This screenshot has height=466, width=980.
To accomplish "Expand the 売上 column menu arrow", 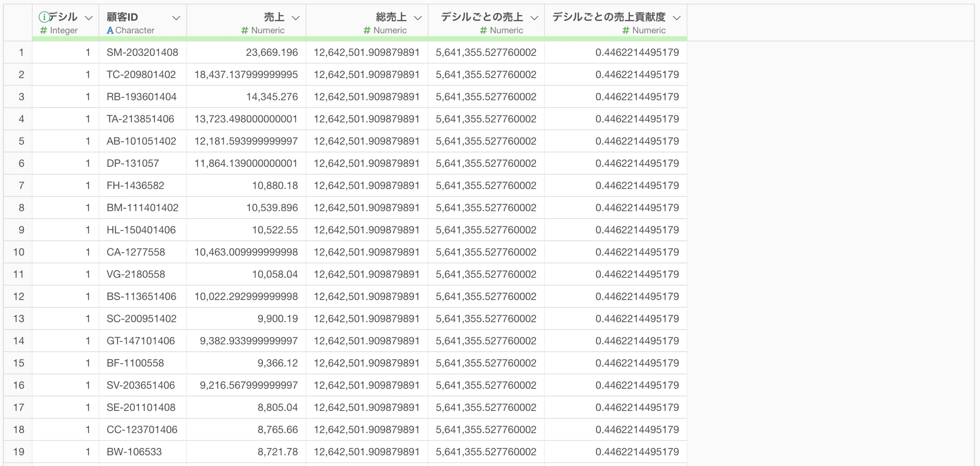I will coord(296,18).
